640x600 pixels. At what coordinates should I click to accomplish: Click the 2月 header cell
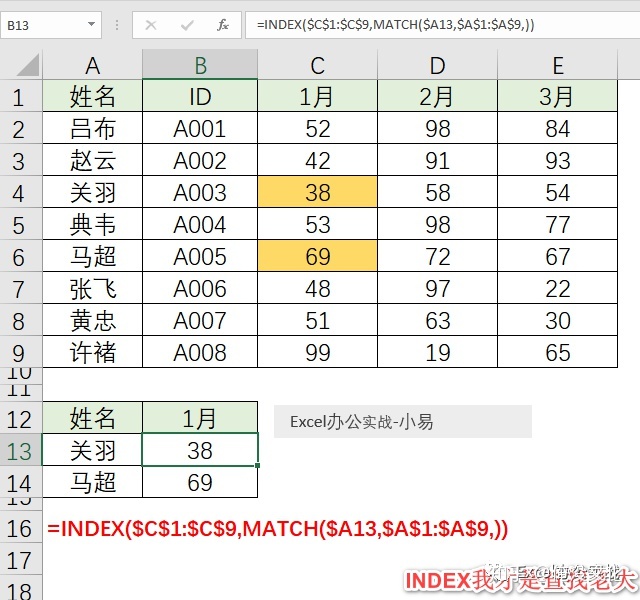pos(438,96)
